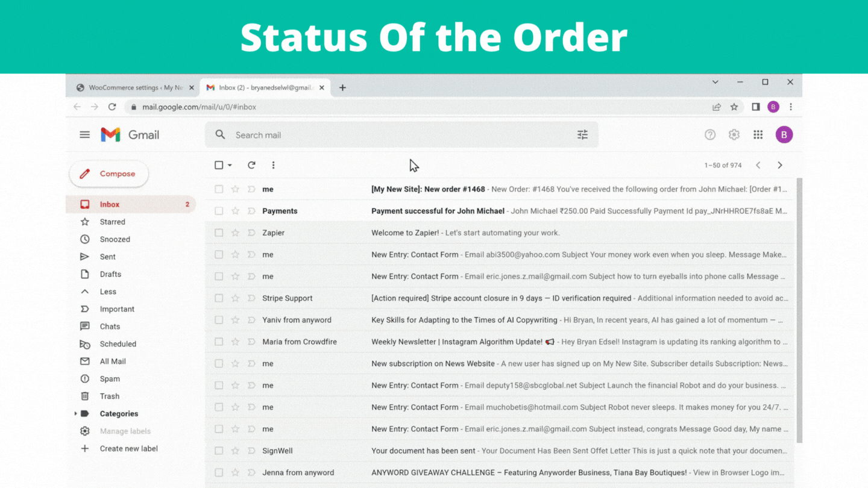Image resolution: width=868 pixels, height=488 pixels.
Task: Collapse sidebar with Less
Action: (108, 292)
